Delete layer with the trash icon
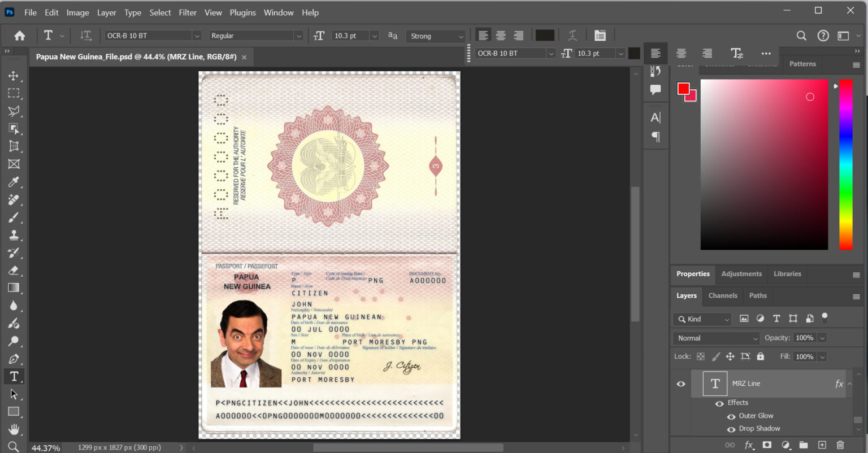Screen dimensions: 868x453 840,445
